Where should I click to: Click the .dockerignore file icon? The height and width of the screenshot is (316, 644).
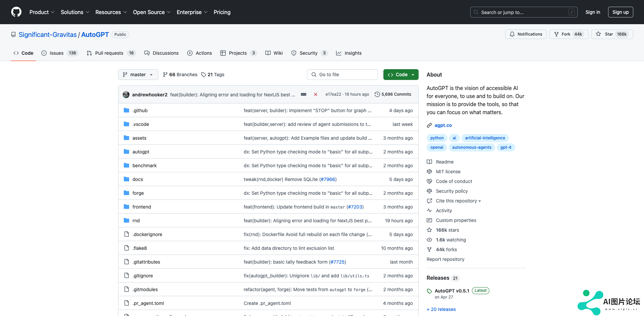126,234
